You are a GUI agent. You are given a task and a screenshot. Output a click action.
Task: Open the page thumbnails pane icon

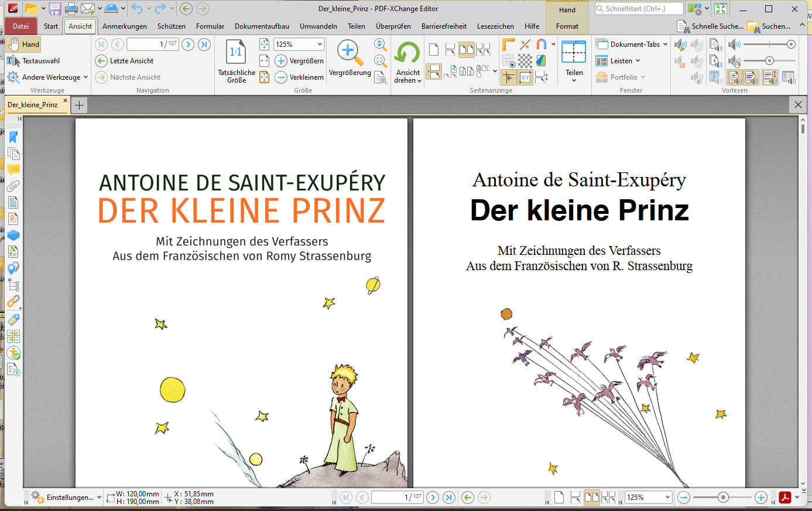point(13,154)
